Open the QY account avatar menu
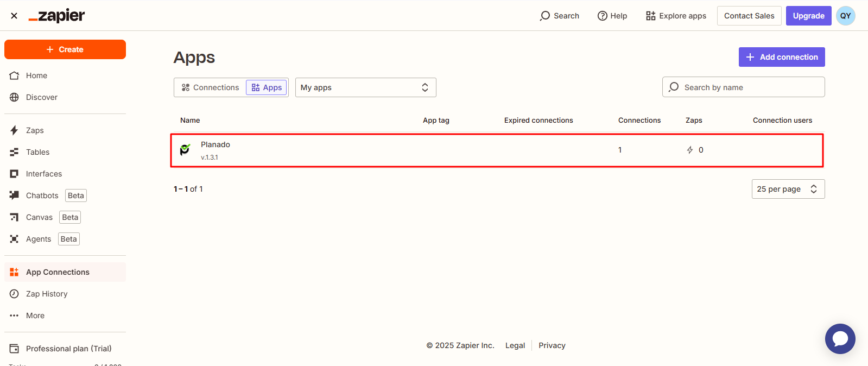 tap(846, 16)
